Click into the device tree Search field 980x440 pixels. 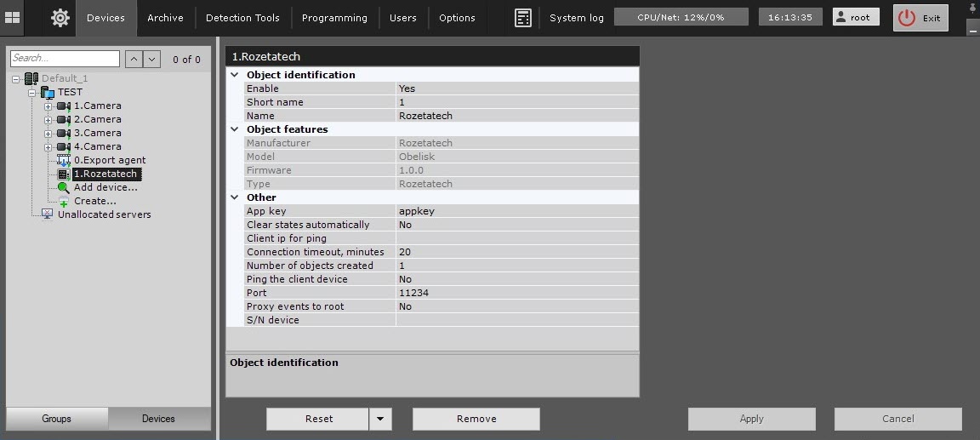[x=65, y=58]
